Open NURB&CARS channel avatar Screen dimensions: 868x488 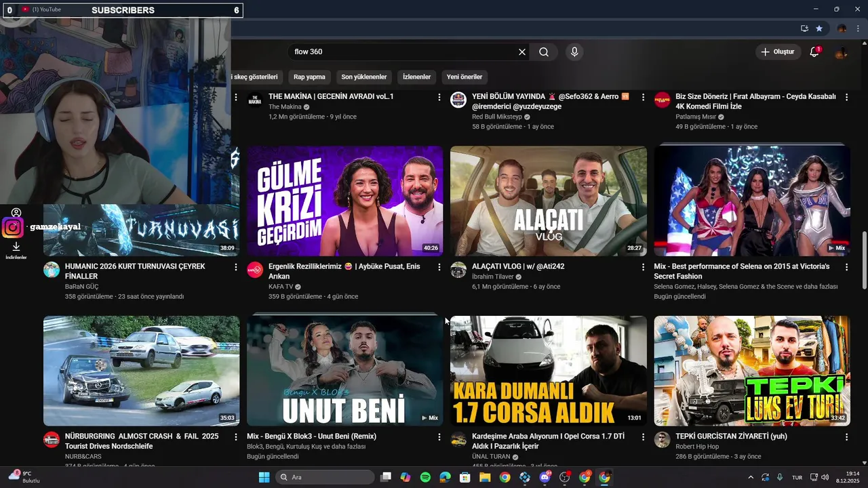(52, 440)
